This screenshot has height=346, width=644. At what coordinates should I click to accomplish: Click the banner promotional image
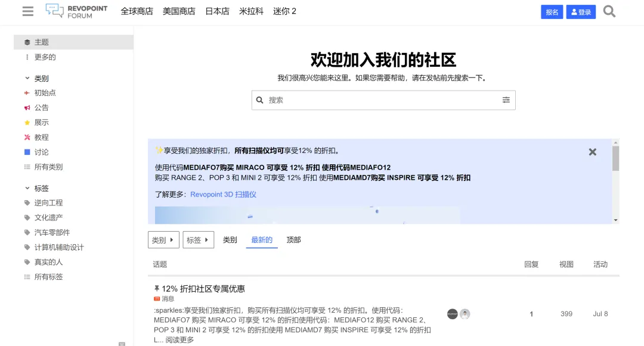pyautogui.click(x=307, y=215)
